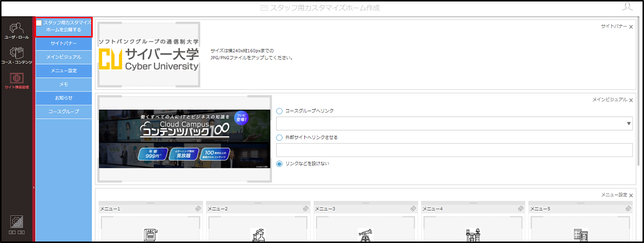
Task: Select お知らせ in the side menu
Action: (64, 98)
